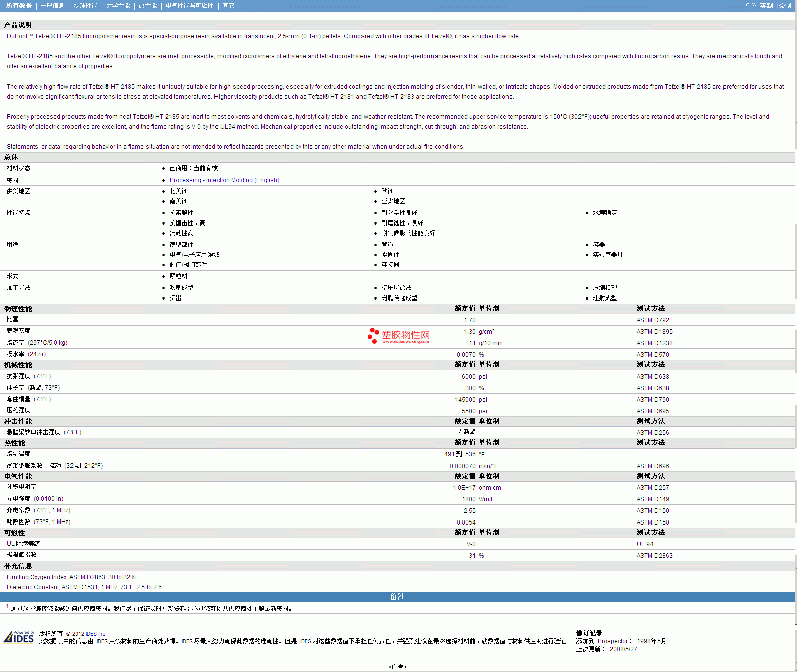Click the 修订记录 heading
This screenshot has height=672, width=797.
coord(590,633)
